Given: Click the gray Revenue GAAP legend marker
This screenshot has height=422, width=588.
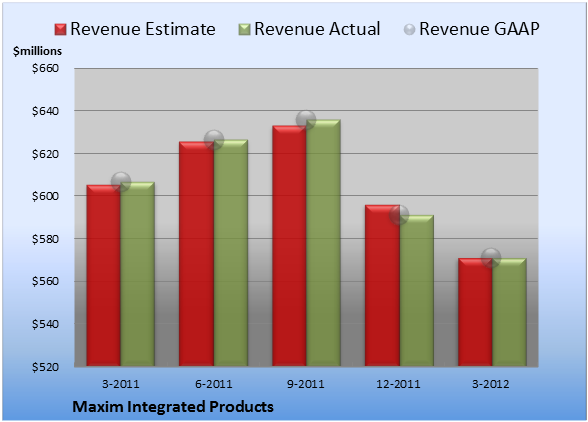Looking at the screenshot, I should pyautogui.click(x=409, y=29).
